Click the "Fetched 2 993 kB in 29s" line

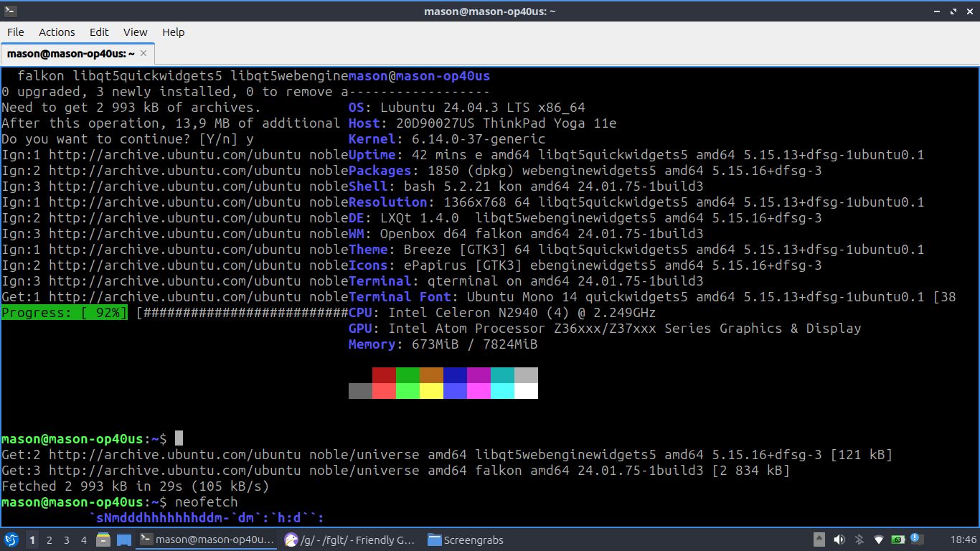click(x=136, y=486)
